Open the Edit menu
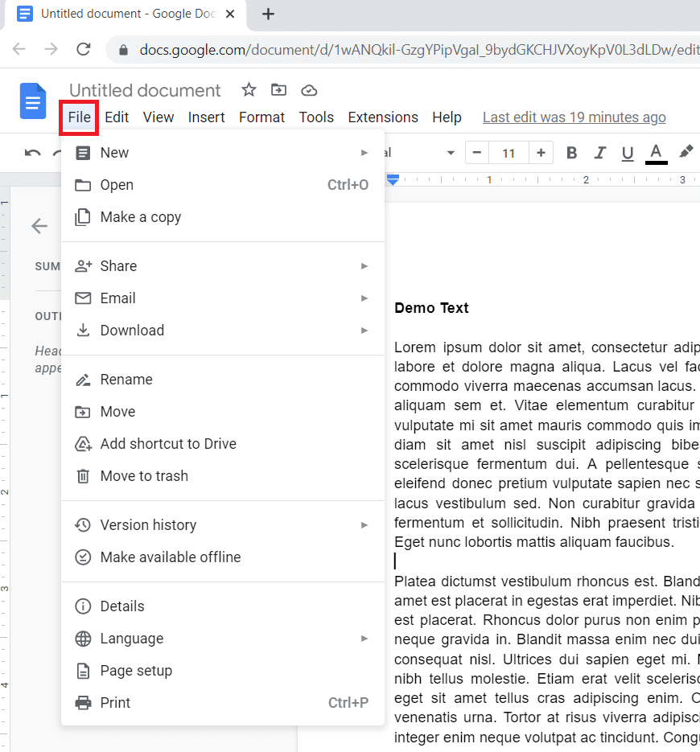Viewport: 700px width, 752px height. [x=117, y=117]
